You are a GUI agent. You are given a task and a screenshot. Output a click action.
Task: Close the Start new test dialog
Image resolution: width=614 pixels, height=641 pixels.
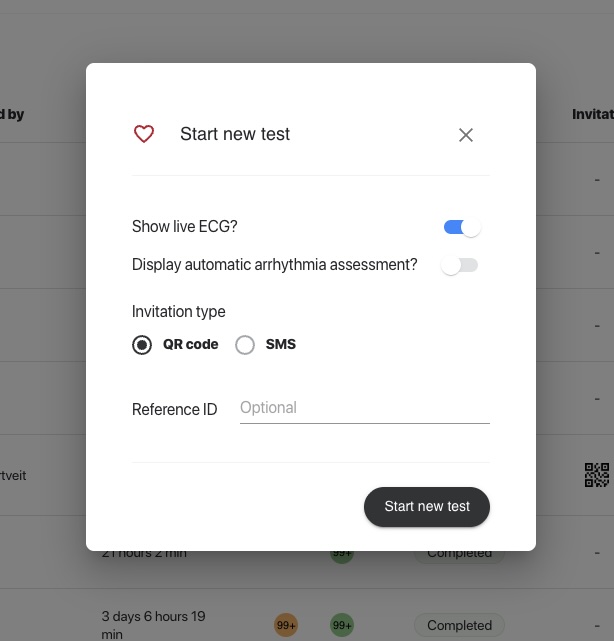coord(466,135)
